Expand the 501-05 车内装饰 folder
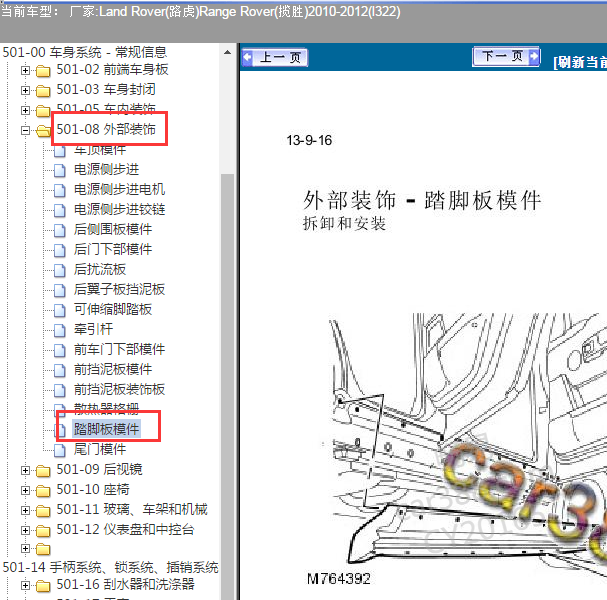The width and height of the screenshot is (607, 600). (x=25, y=110)
